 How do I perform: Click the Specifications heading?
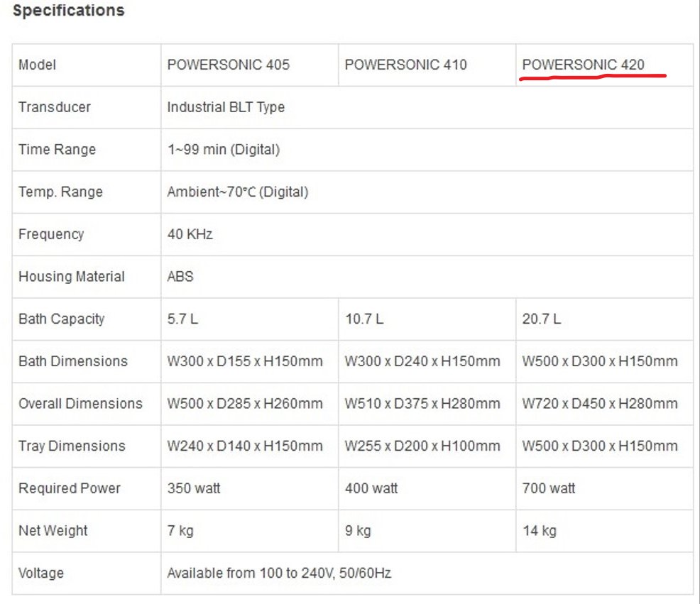point(69,11)
